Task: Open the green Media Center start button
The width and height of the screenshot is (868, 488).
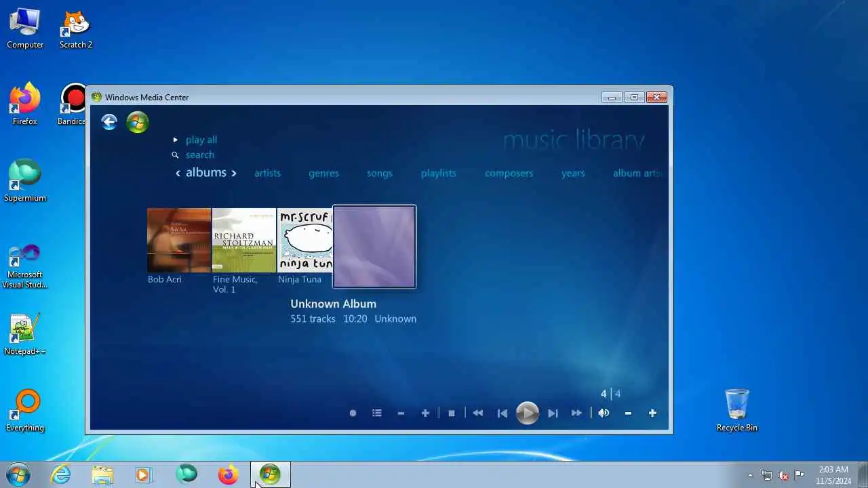Action: coord(137,122)
